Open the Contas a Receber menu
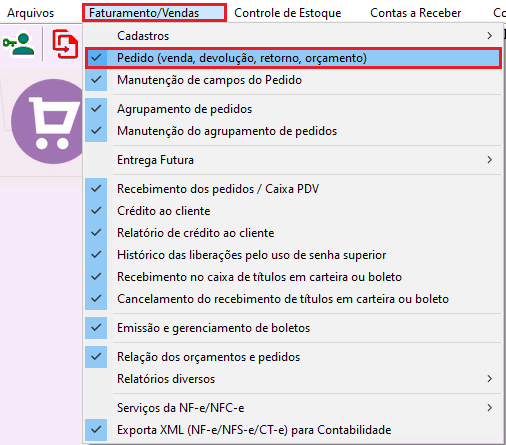Screen dimensions: 506x445 [x=416, y=13]
